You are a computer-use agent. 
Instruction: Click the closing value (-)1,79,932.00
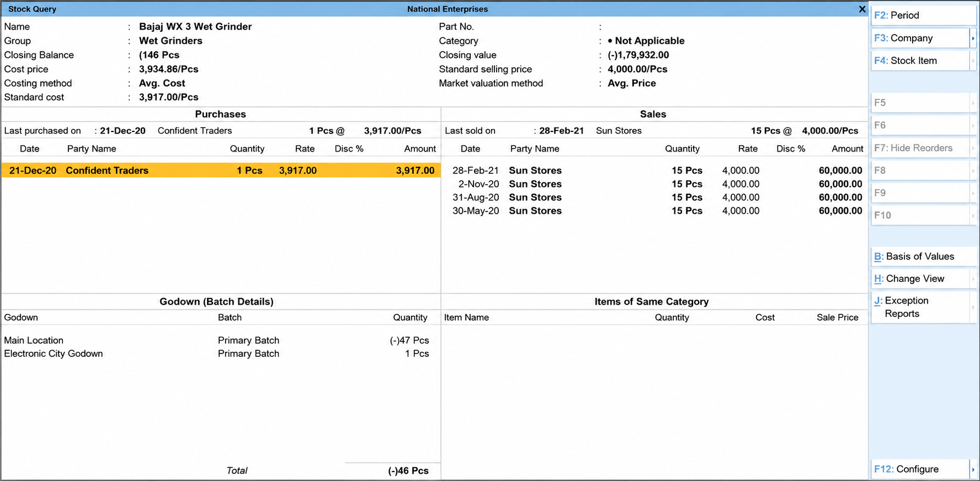[x=638, y=55]
